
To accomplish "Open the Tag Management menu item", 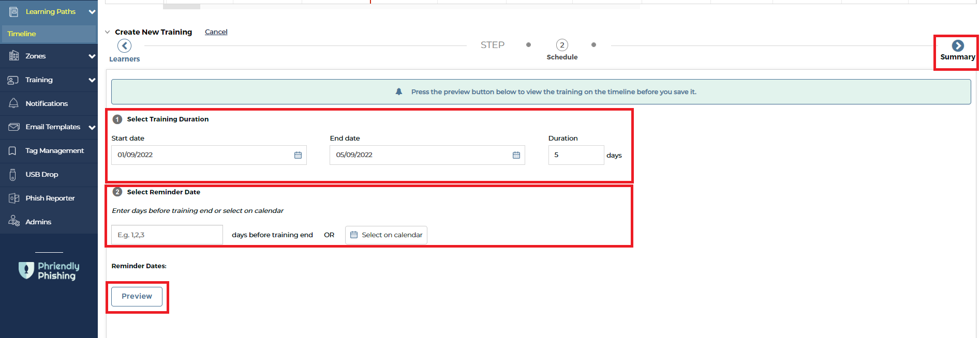I will pos(49,151).
